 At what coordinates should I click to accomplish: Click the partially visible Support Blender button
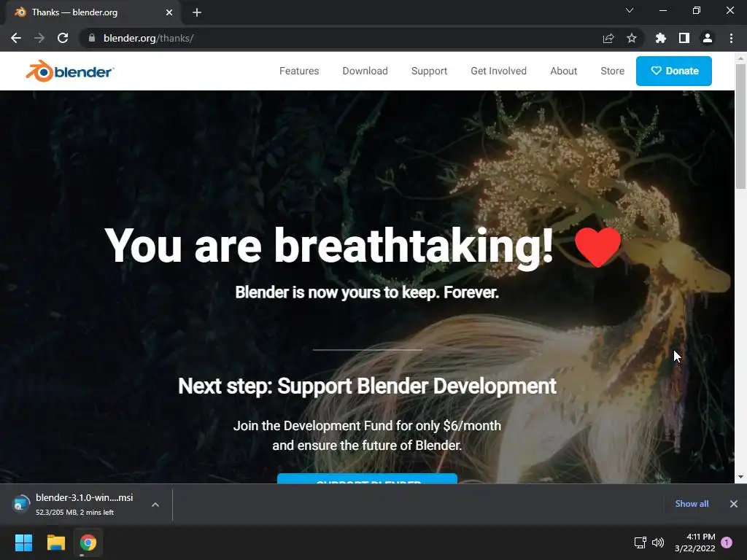pyautogui.click(x=368, y=478)
